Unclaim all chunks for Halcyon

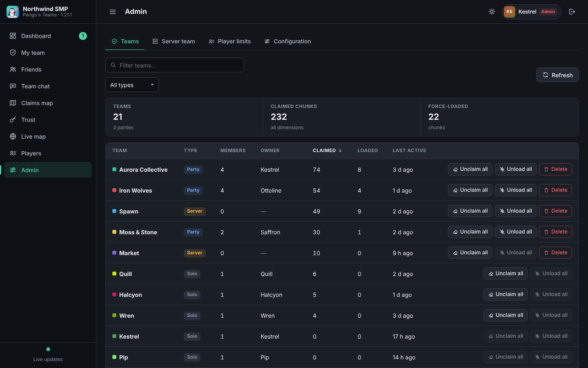[506, 294]
